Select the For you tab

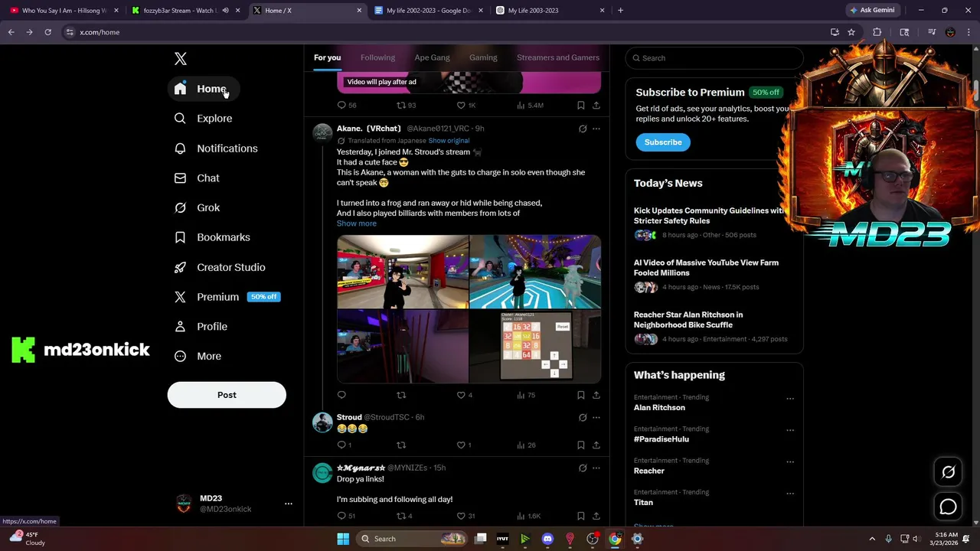(x=327, y=57)
